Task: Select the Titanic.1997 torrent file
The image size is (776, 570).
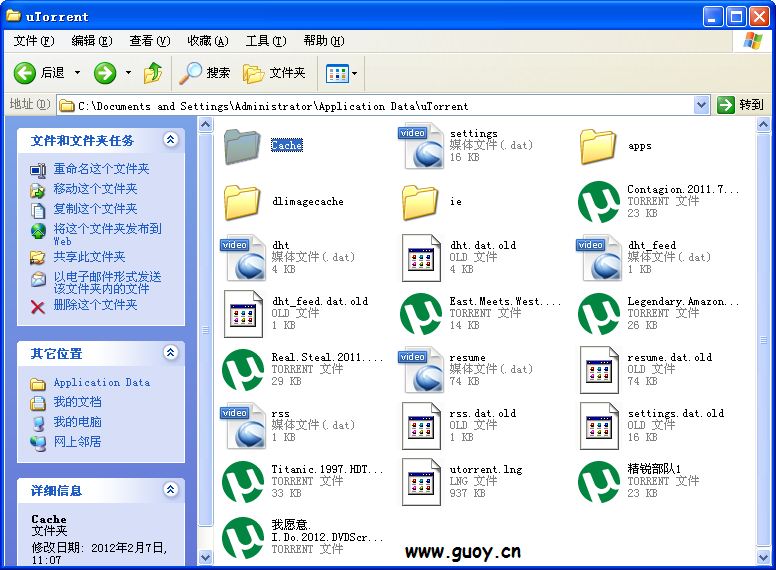Action: 242,481
